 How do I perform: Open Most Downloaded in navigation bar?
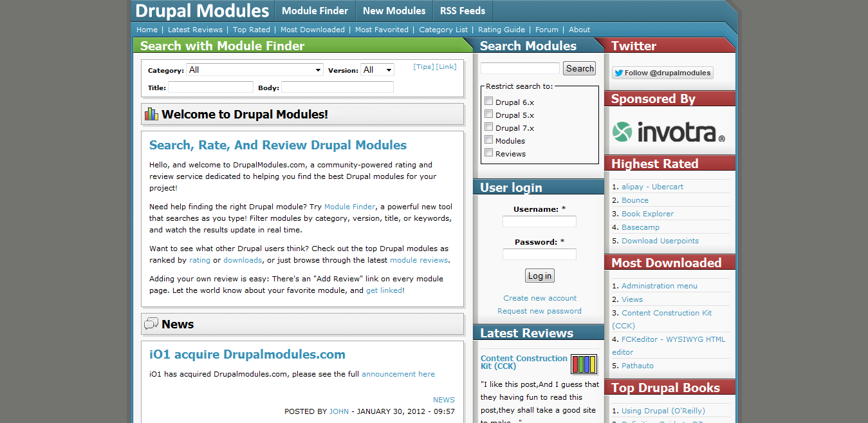(x=313, y=30)
